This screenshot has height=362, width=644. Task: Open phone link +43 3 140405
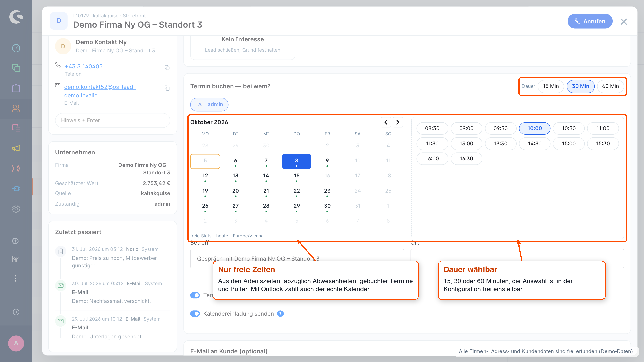tap(84, 66)
